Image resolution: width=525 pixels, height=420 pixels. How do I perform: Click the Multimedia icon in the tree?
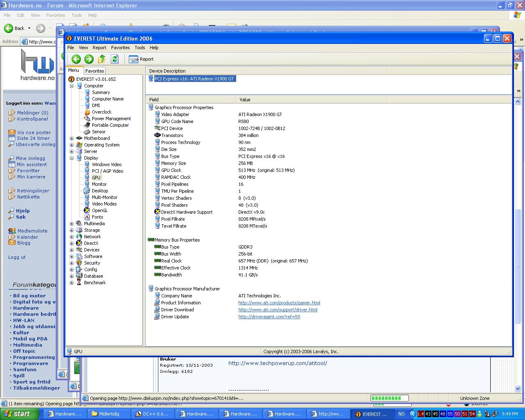pyautogui.click(x=79, y=224)
